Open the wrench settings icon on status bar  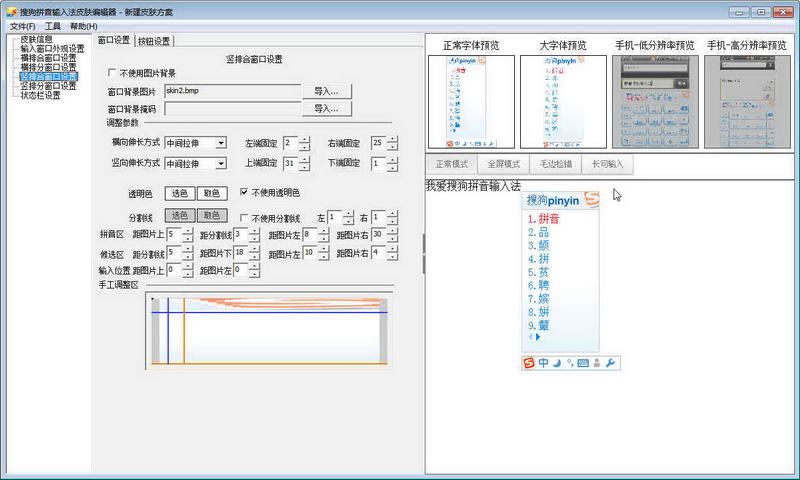click(610, 363)
